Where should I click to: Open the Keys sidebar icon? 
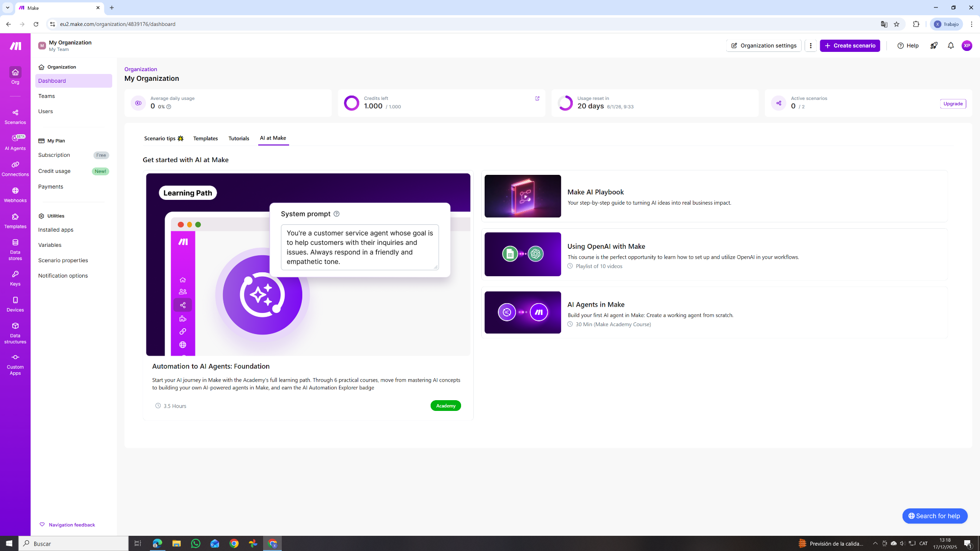point(15,278)
